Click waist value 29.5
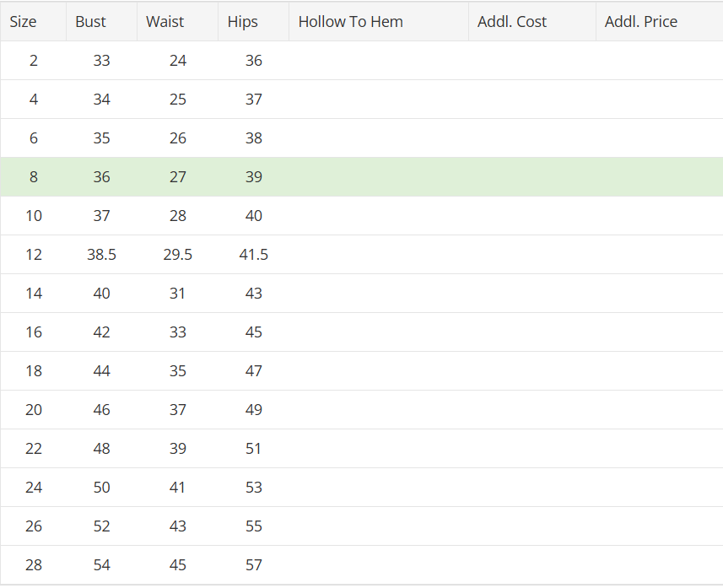The height and width of the screenshot is (588, 723). pyautogui.click(x=177, y=255)
